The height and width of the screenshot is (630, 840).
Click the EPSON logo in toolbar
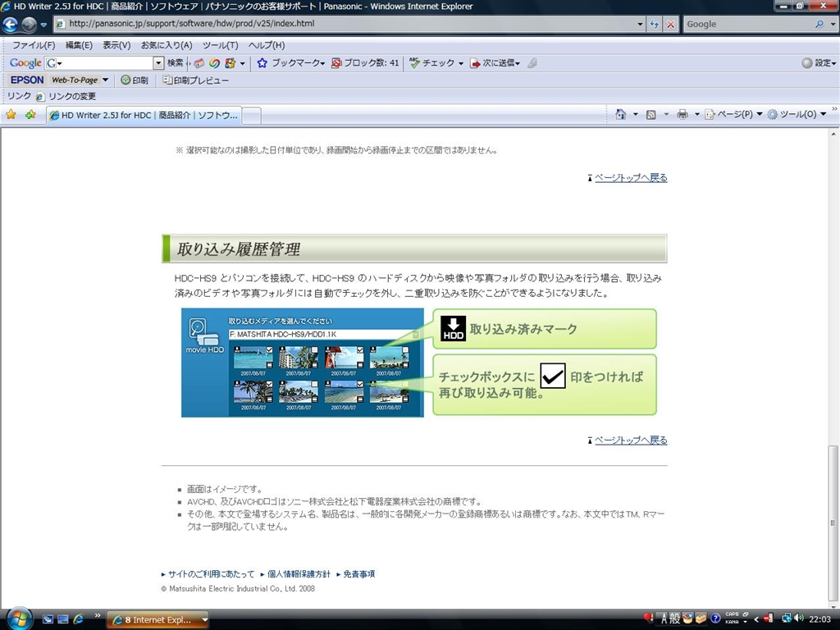click(x=27, y=80)
